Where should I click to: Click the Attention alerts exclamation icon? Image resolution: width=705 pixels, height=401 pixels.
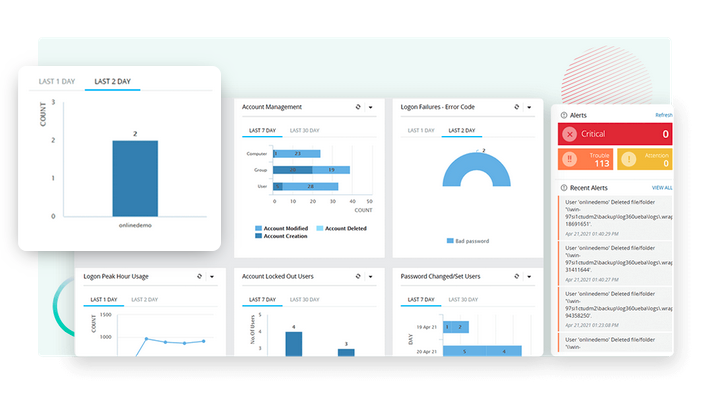[x=629, y=158]
